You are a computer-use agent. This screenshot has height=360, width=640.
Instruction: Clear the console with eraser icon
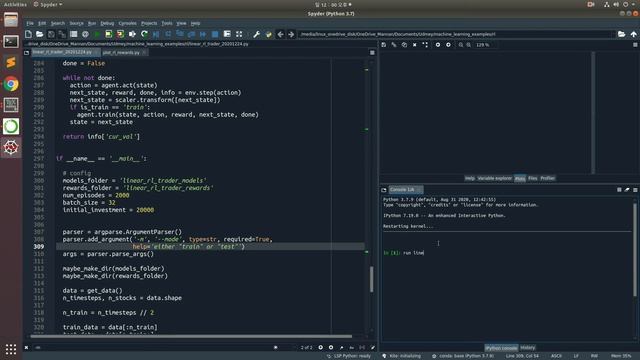pos(627,190)
